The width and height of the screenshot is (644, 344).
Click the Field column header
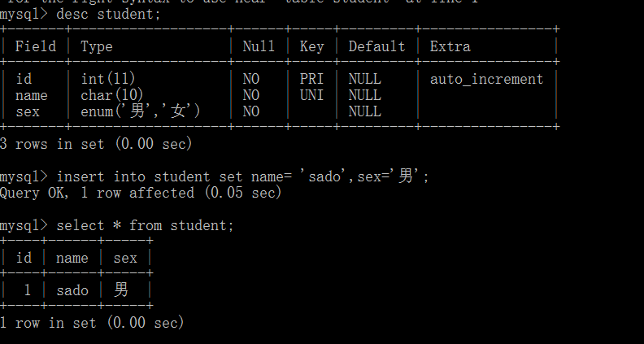[x=36, y=46]
